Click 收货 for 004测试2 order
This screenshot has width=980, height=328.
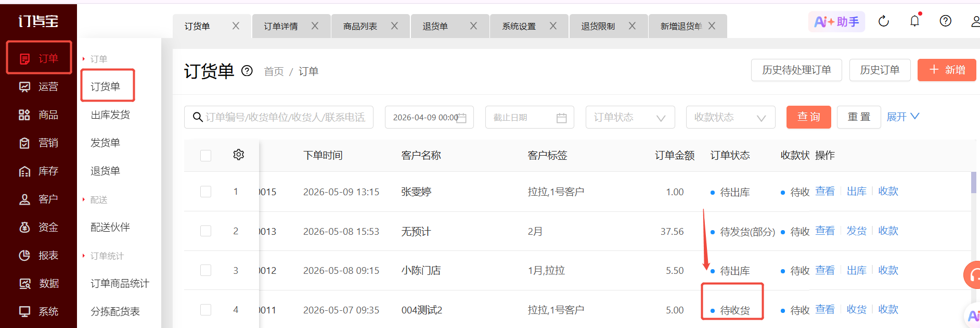(x=857, y=309)
